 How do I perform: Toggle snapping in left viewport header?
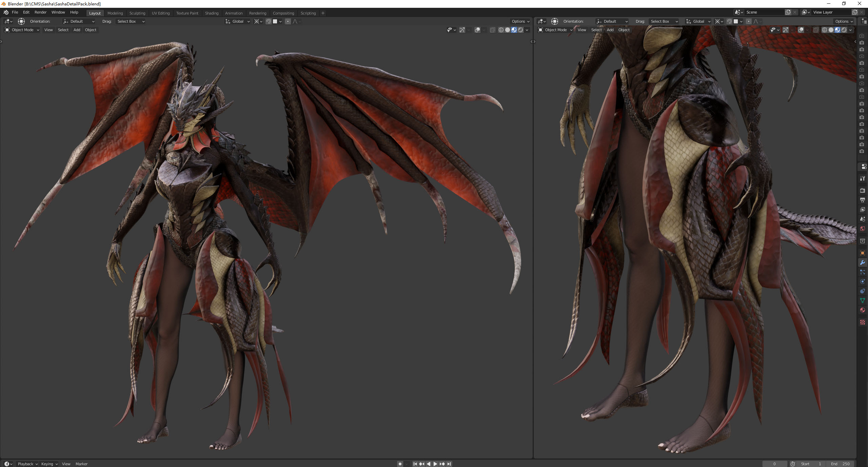[x=269, y=21]
